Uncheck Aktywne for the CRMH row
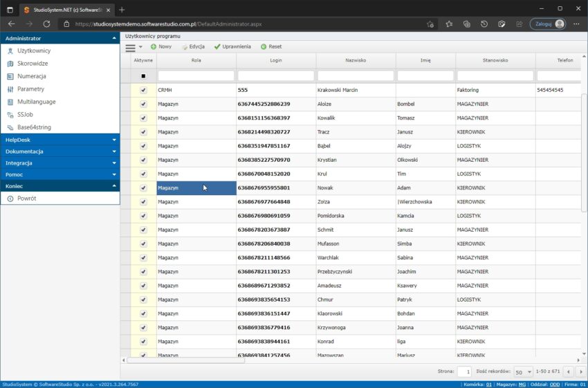 tap(143, 90)
